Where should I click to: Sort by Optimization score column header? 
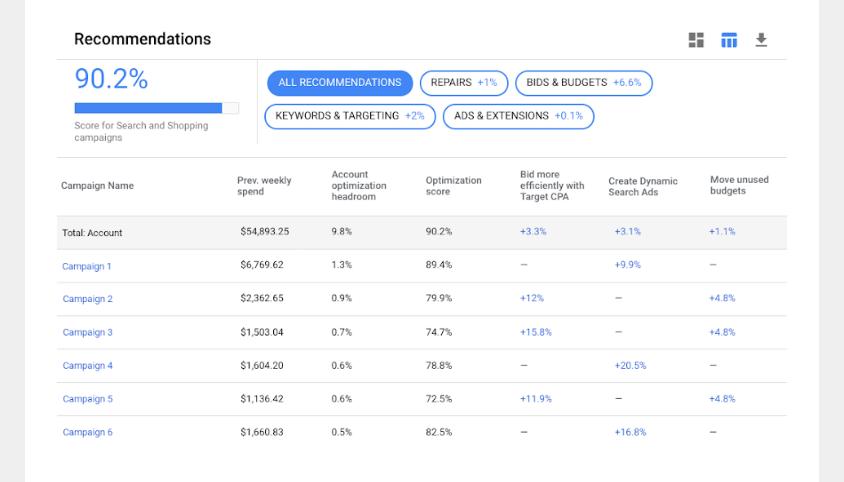(x=453, y=186)
